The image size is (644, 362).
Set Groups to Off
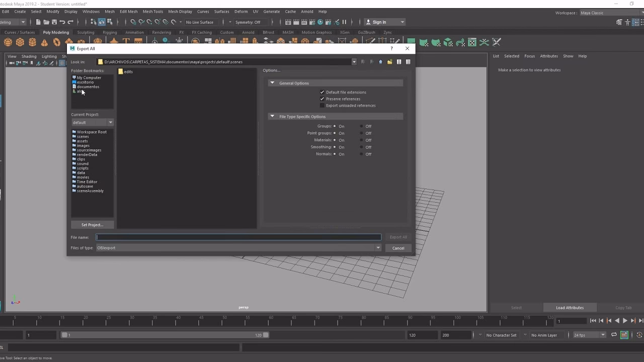click(362, 127)
